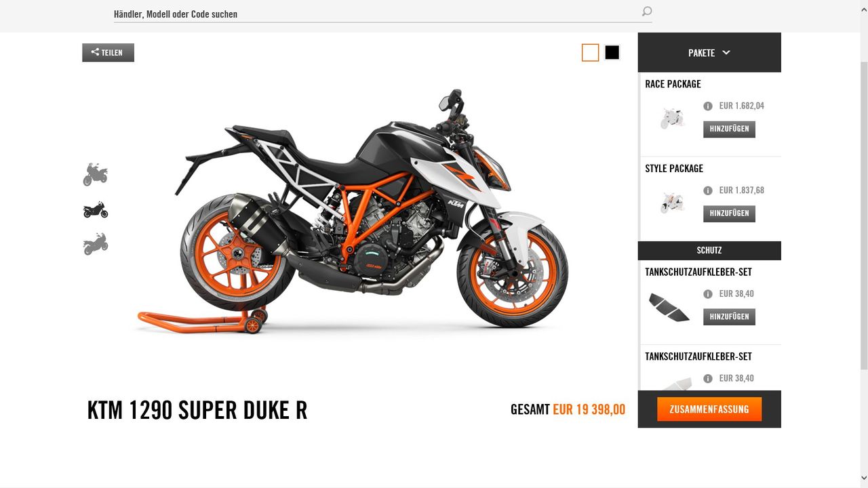Open info icon for Race Package
Screen dimensions: 868x488
[x=708, y=106]
